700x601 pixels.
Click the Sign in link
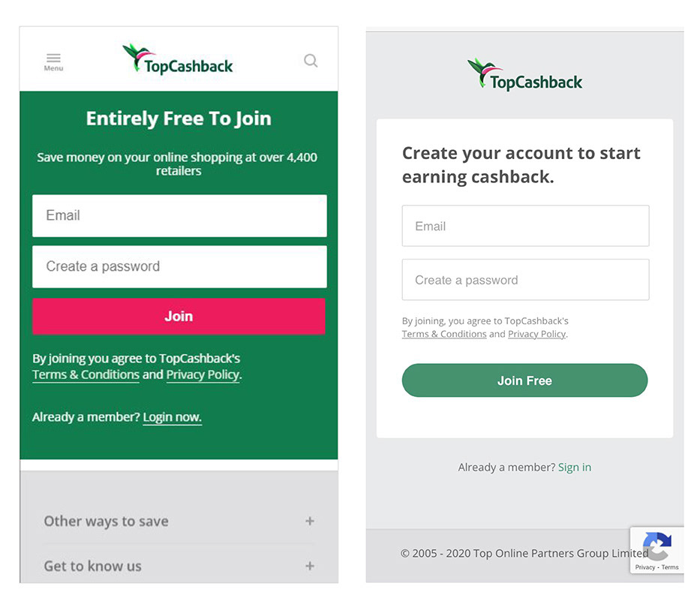click(x=575, y=467)
